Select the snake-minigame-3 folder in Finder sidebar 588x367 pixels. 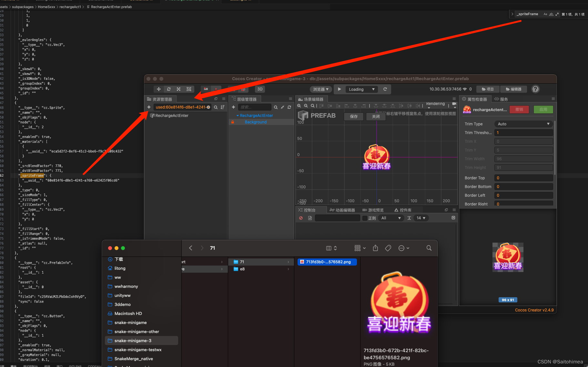(x=133, y=340)
